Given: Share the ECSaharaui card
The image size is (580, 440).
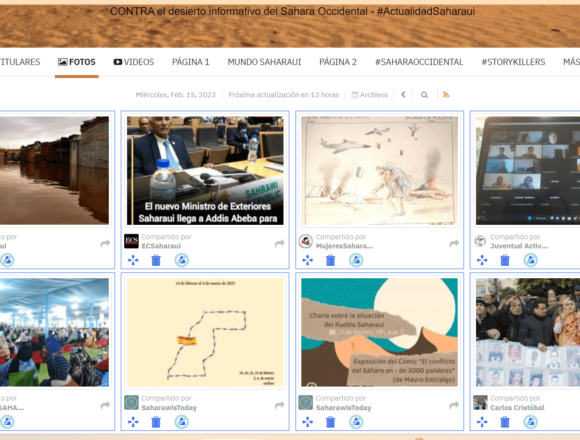Looking at the screenshot, I should click(x=280, y=244).
